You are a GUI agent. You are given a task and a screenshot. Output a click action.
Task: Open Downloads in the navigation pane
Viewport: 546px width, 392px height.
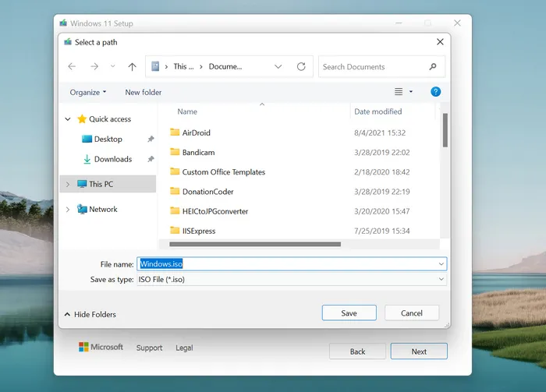click(108, 159)
